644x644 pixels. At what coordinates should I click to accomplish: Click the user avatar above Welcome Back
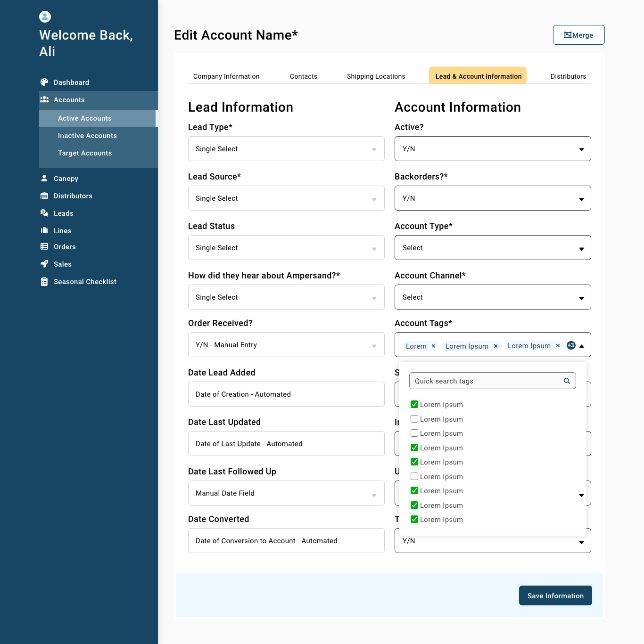click(45, 16)
